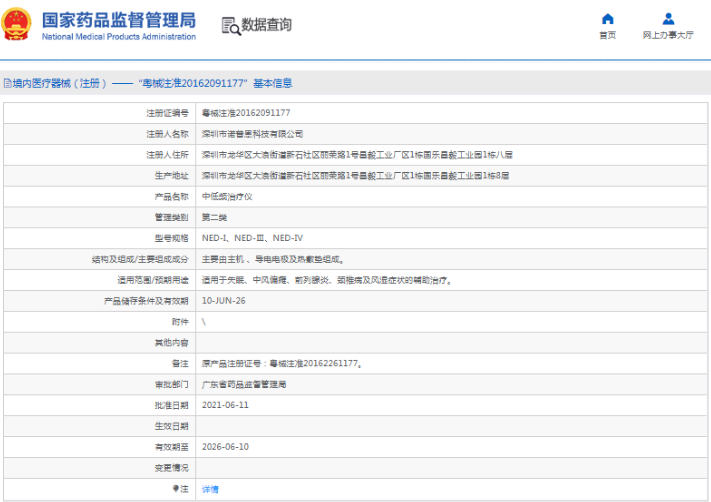Select the approval date 2021-06-11
Image resolution: width=711 pixels, height=502 pixels.
click(x=225, y=405)
